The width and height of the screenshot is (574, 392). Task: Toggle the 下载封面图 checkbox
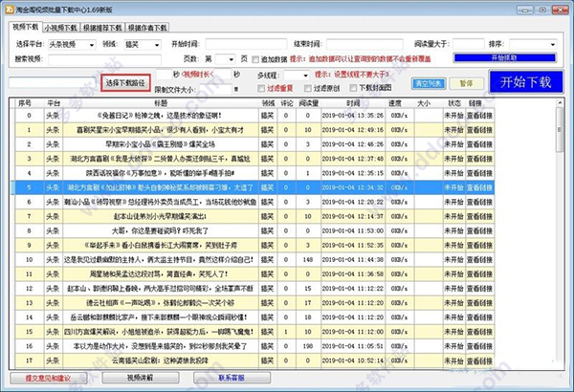coord(353,88)
